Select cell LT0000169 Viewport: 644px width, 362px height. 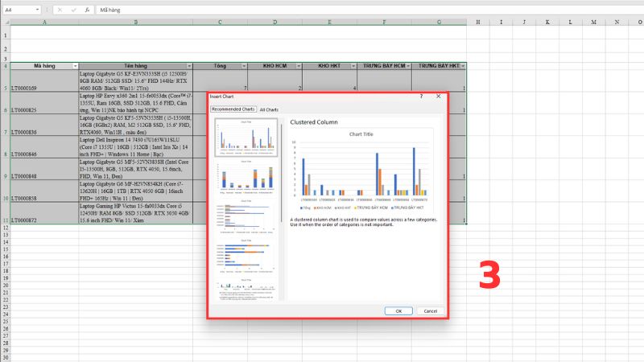(44, 81)
